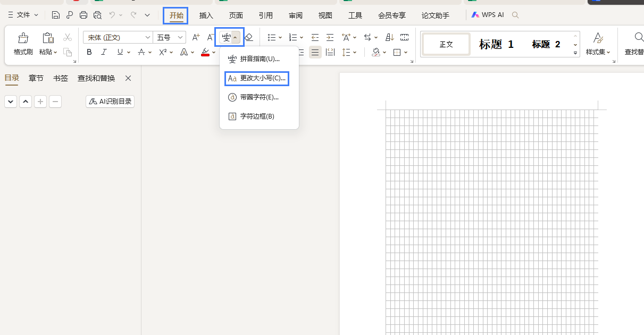Collapse the phonetic guide dropdown arrow
The width and height of the screenshot is (644, 335).
pyautogui.click(x=235, y=37)
